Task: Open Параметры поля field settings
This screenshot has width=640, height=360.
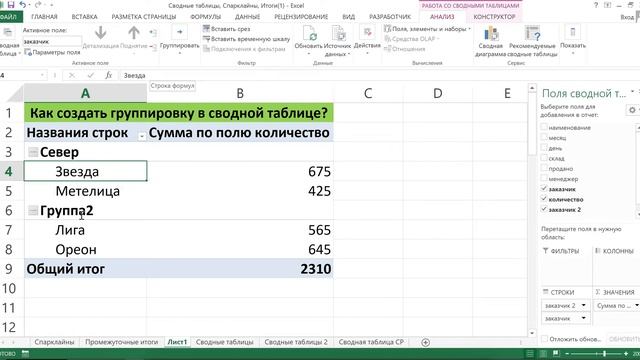Action: [52, 52]
